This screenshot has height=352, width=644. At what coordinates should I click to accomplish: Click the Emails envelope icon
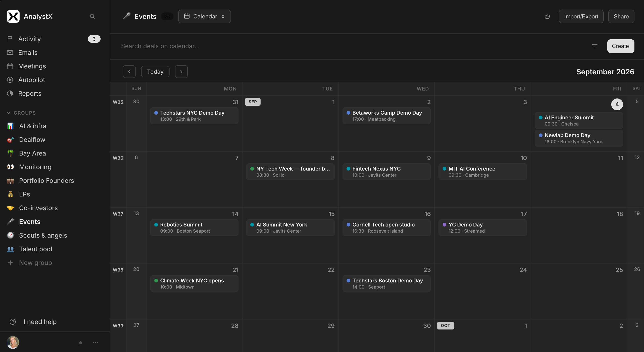(x=10, y=53)
